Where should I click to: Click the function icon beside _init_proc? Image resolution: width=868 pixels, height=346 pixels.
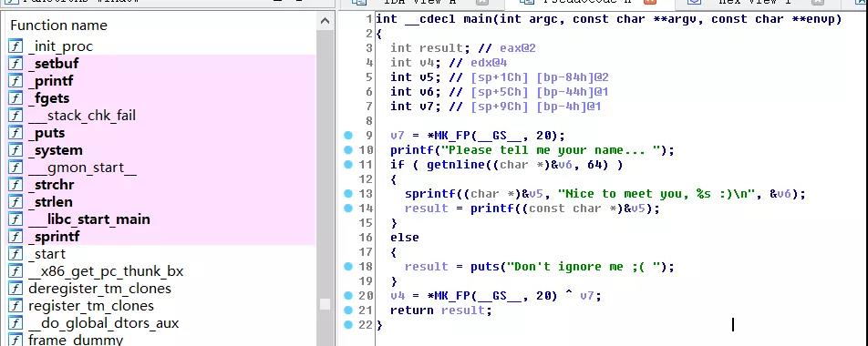[x=15, y=46]
